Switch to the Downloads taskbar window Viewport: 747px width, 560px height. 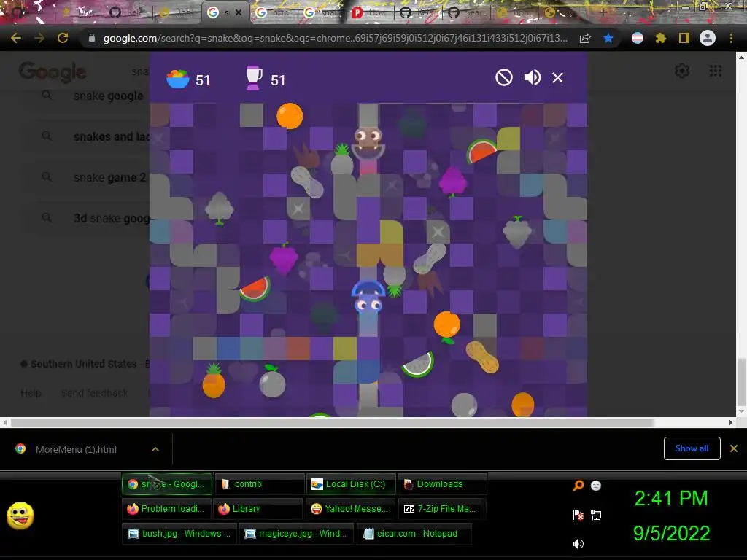442,484
